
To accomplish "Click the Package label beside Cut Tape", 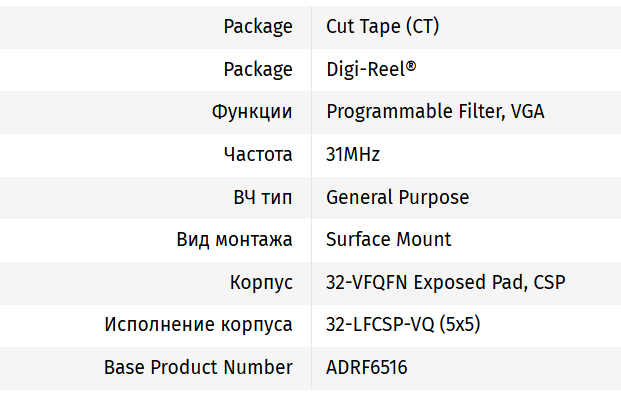I will [x=257, y=27].
